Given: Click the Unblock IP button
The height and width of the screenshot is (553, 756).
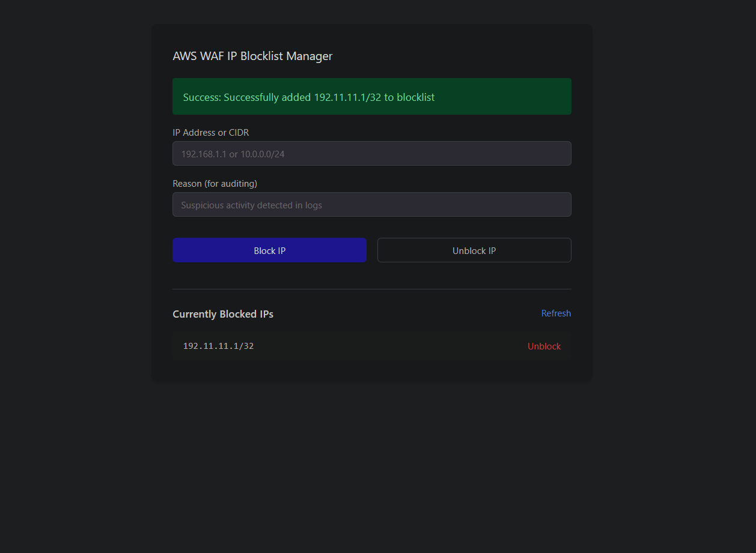Looking at the screenshot, I should [474, 250].
